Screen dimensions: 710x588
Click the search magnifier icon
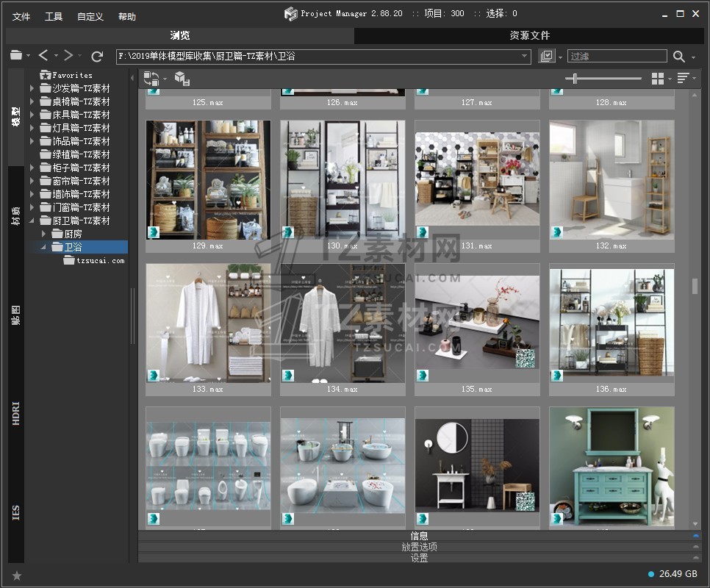tap(678, 57)
